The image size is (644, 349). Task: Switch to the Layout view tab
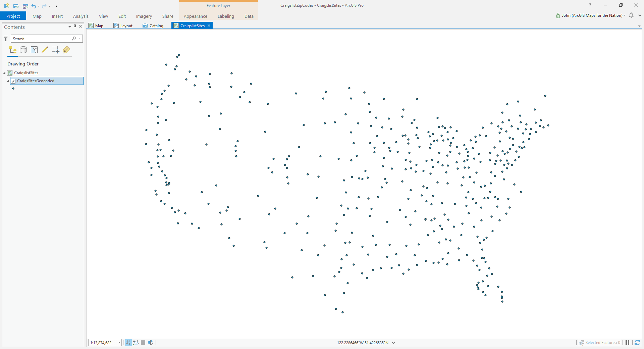click(x=123, y=26)
